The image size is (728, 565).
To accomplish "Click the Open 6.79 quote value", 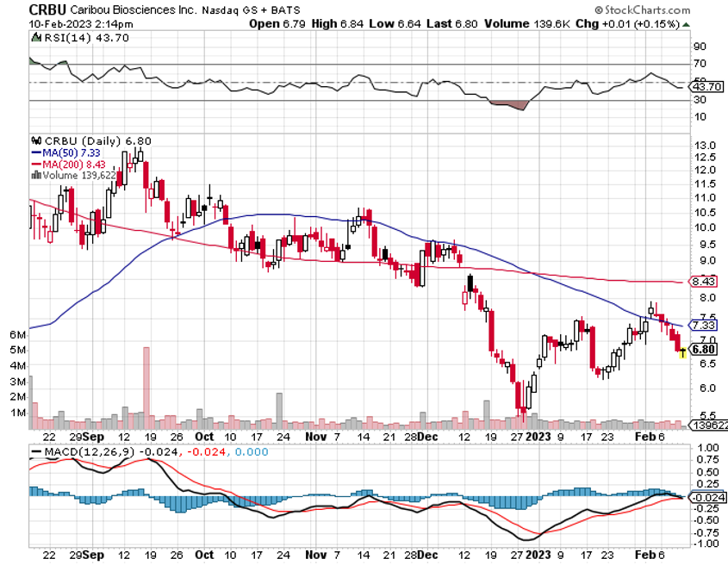I will (277, 23).
